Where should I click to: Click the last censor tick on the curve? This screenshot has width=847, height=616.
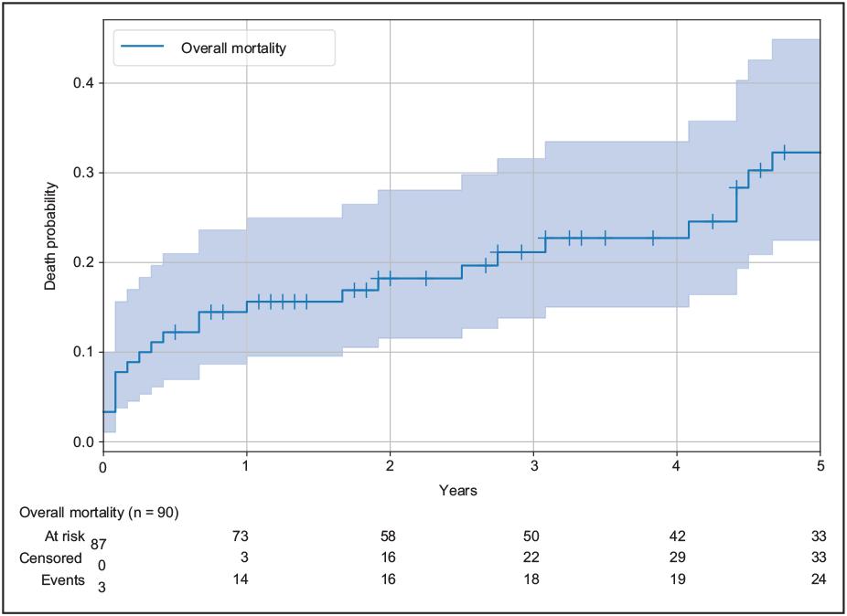[x=784, y=153]
